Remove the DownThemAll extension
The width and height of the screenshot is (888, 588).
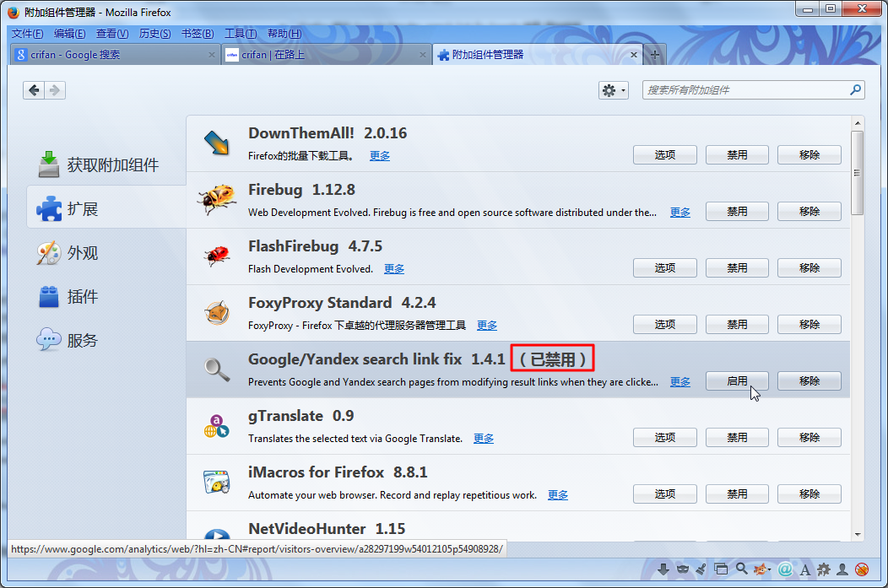coord(809,154)
